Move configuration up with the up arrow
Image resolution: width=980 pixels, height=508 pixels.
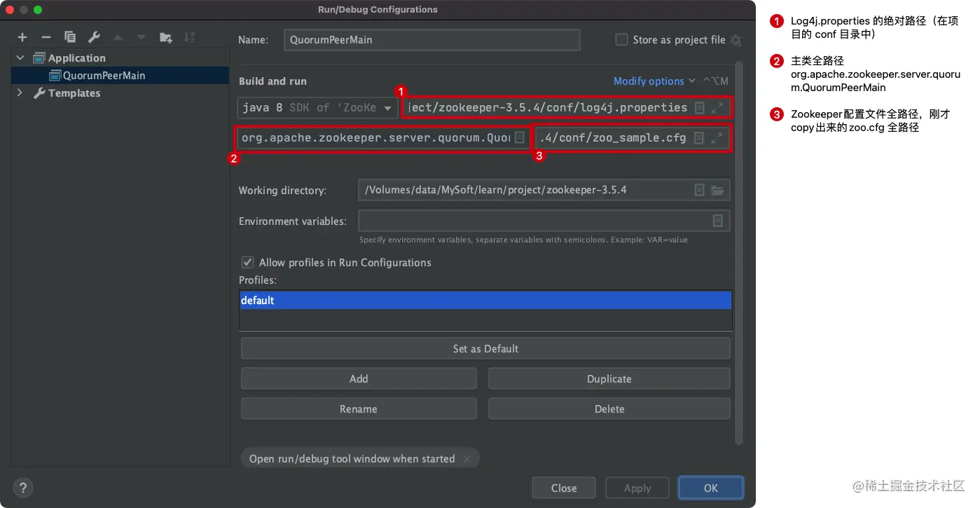118,37
